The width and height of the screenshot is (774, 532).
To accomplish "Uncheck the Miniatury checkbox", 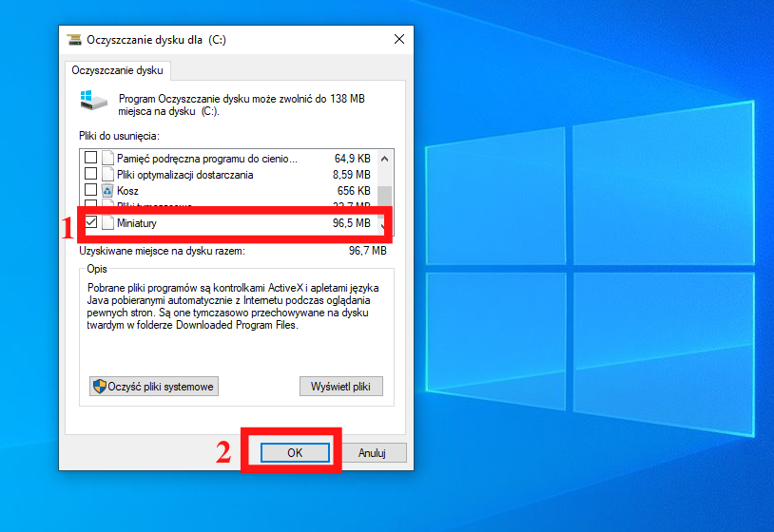I will click(90, 222).
